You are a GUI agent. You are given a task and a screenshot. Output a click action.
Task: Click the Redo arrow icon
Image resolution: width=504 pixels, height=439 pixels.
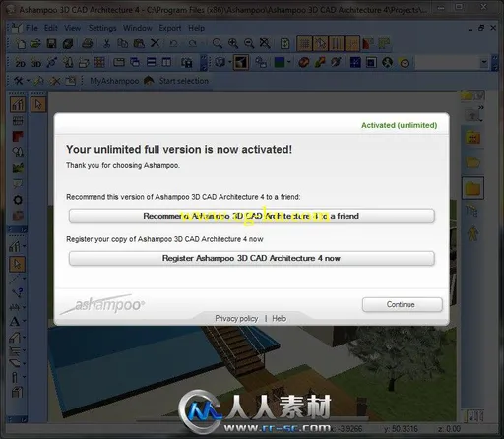tap(192, 43)
